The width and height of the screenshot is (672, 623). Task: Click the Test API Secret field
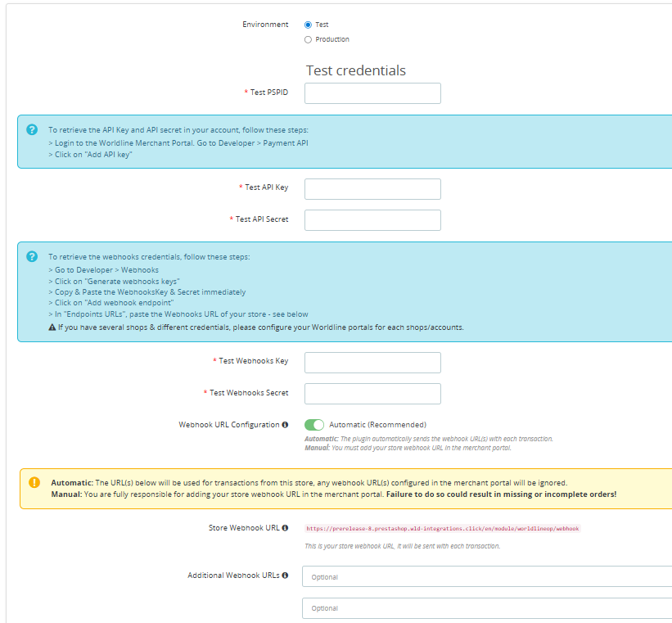372,219
